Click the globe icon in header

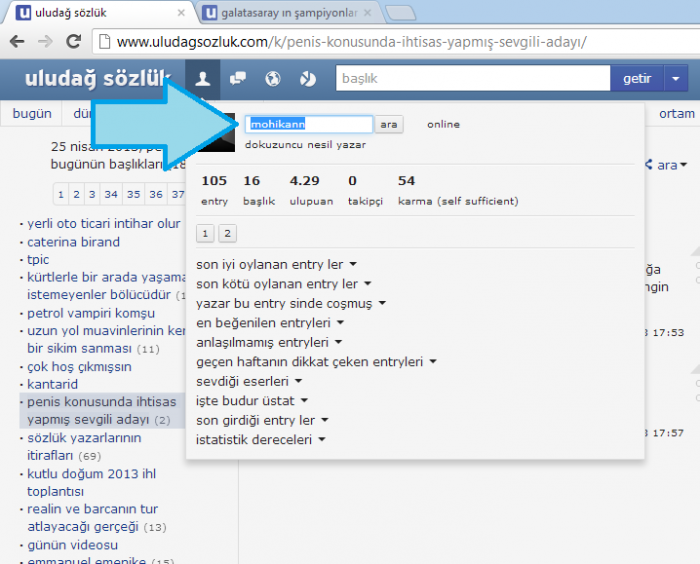click(273, 79)
